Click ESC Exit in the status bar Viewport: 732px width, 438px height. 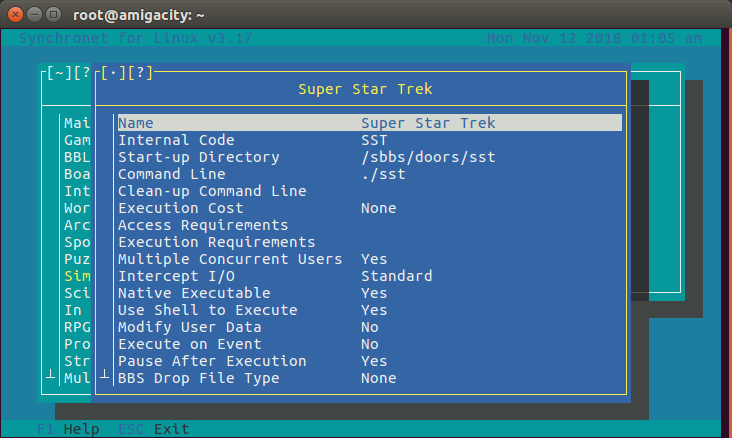point(154,429)
